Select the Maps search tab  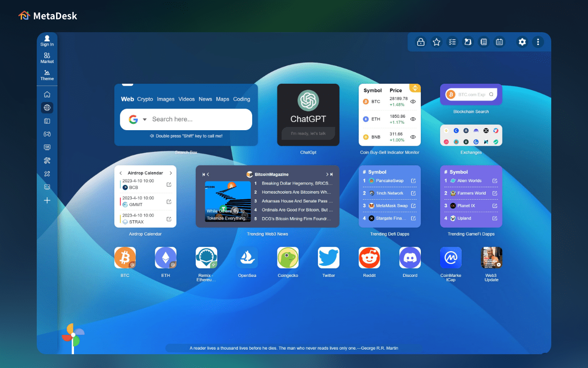[222, 99]
